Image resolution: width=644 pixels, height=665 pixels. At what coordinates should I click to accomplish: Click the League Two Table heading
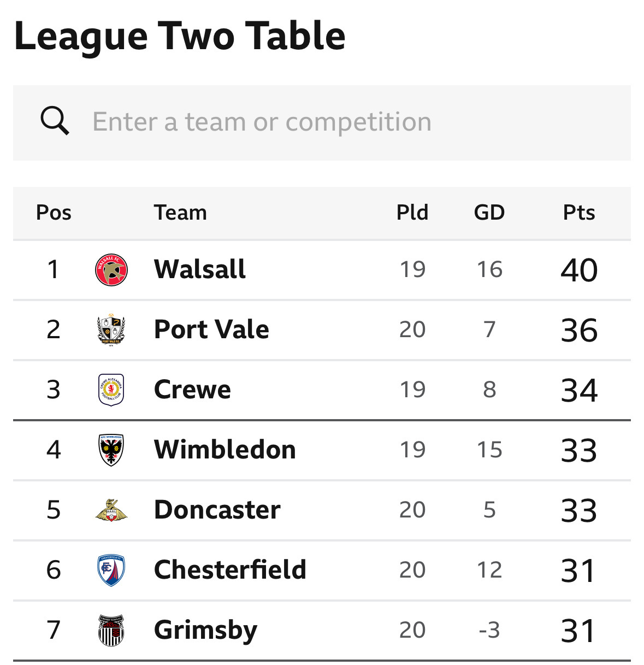pyautogui.click(x=179, y=36)
